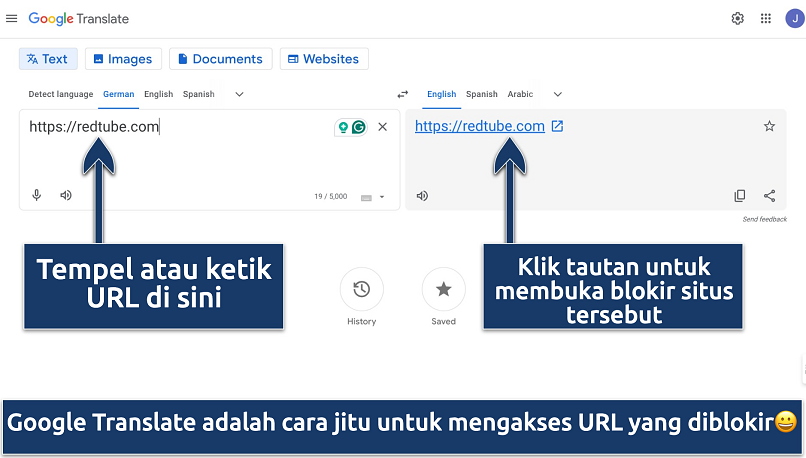Click the green lightbulb suggestion icon
This screenshot has height=458, width=806.
343,127
